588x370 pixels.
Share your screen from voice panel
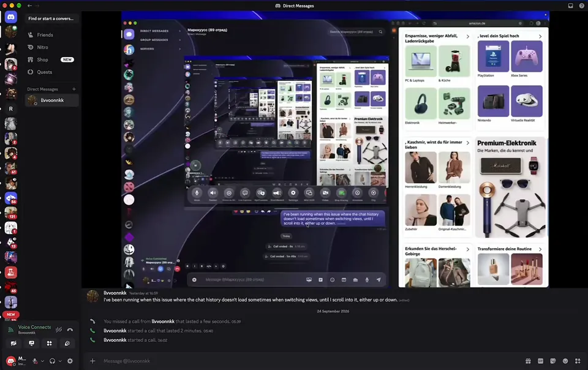coord(31,344)
